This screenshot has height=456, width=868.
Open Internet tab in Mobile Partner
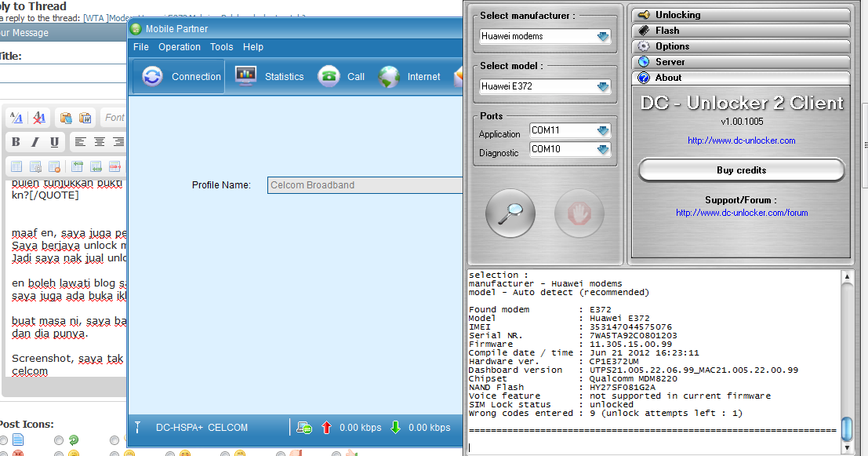(409, 76)
